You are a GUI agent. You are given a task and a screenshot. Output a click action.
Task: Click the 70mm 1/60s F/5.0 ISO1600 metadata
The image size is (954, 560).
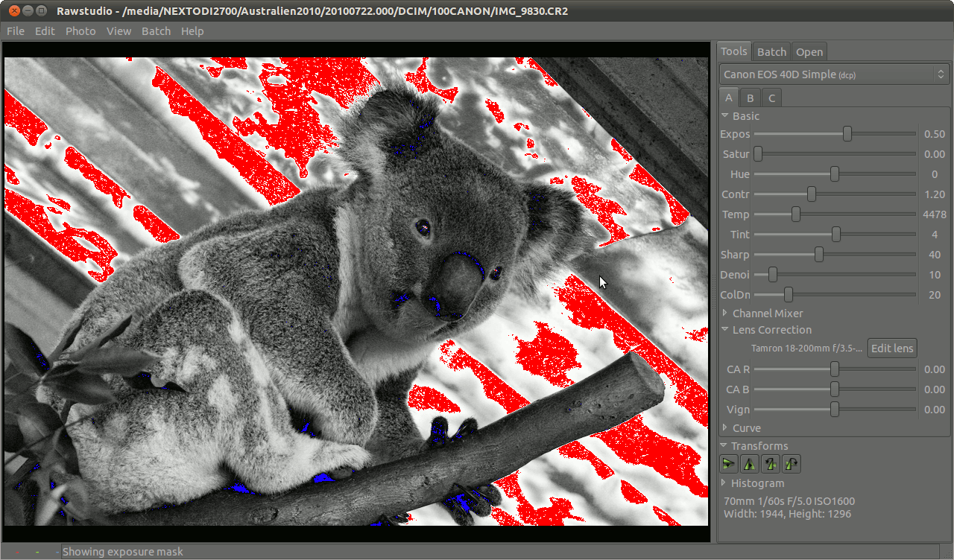coord(789,501)
